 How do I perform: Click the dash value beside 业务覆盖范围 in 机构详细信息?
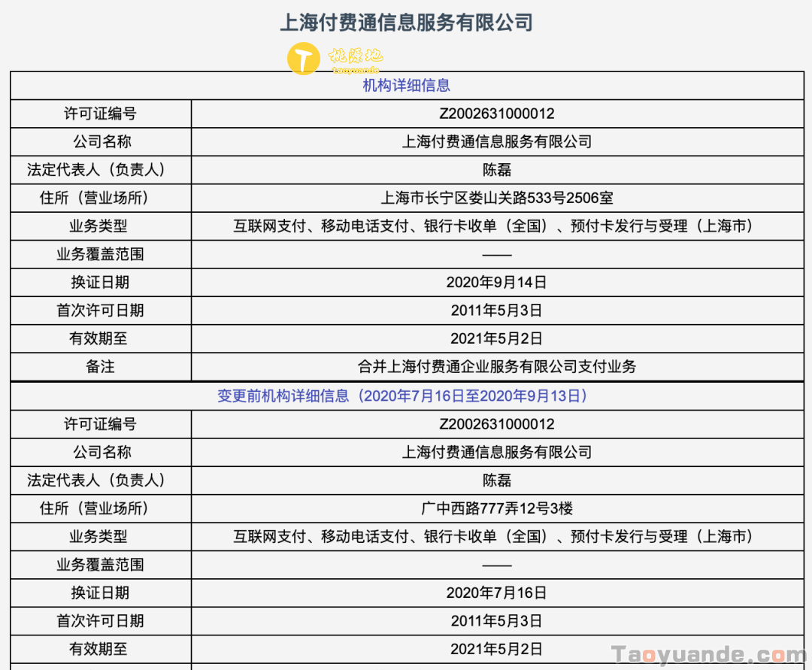pos(497,255)
